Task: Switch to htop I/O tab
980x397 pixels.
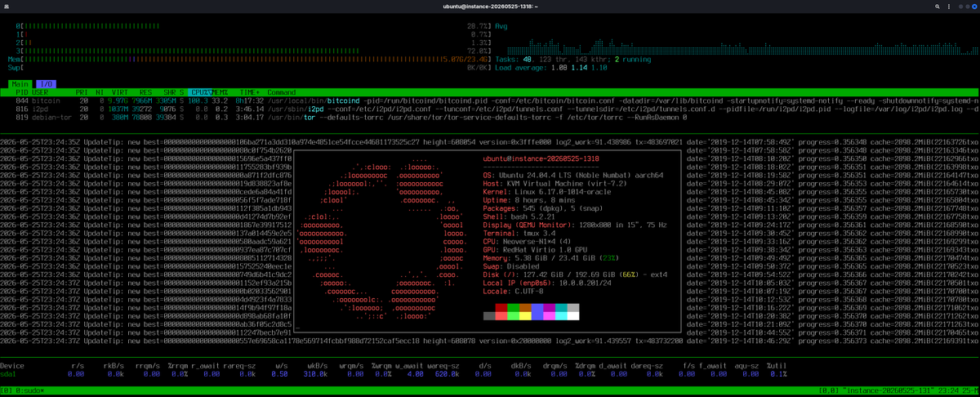Action: (x=47, y=83)
